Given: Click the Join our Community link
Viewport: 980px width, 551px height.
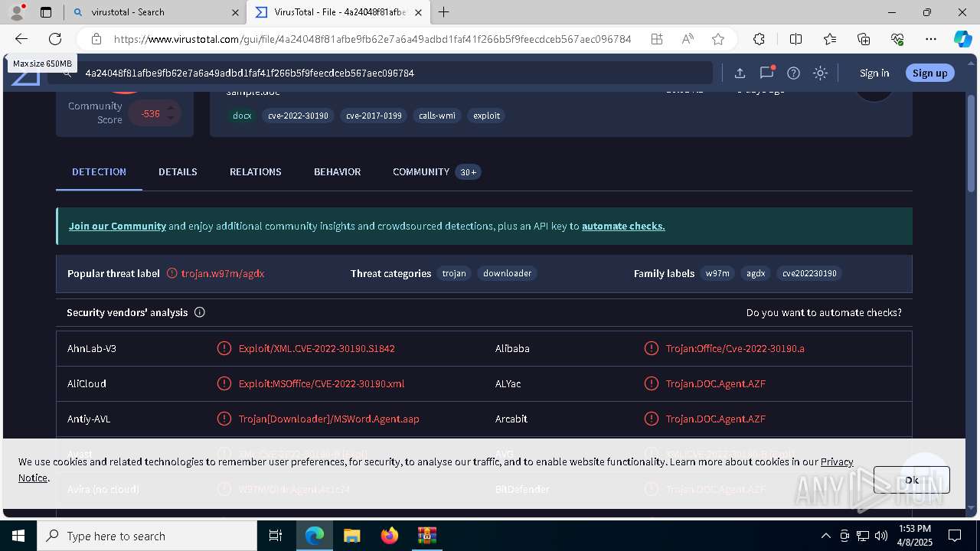Looking at the screenshot, I should click(x=117, y=226).
